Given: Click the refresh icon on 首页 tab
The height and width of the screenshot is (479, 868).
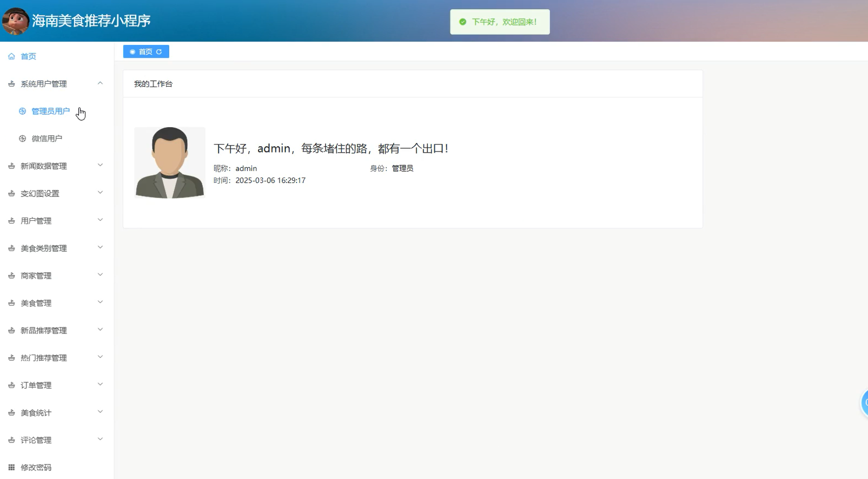Looking at the screenshot, I should [x=159, y=52].
